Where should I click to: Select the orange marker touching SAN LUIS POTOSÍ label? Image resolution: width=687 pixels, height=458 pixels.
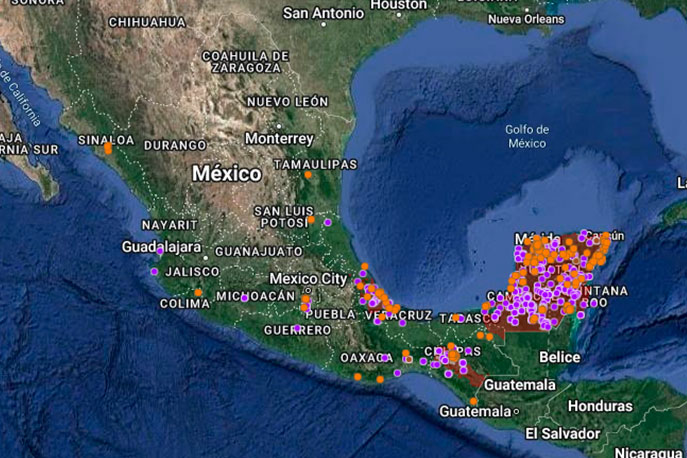311,220
